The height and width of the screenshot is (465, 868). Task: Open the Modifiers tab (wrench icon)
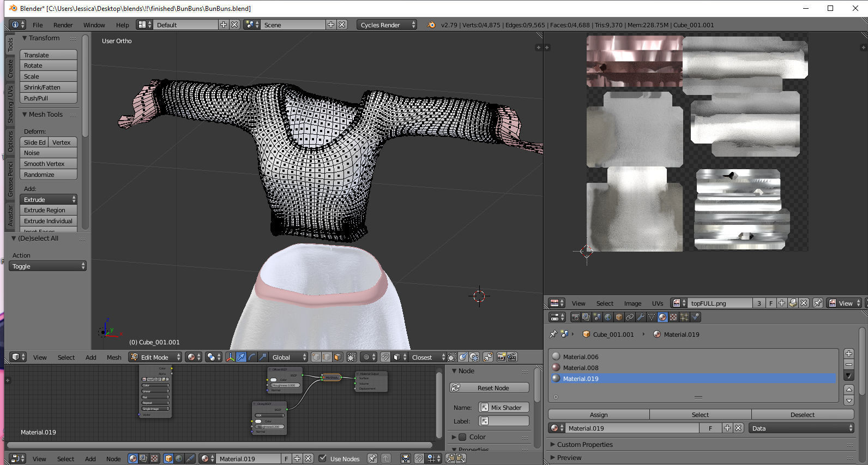pos(641,317)
